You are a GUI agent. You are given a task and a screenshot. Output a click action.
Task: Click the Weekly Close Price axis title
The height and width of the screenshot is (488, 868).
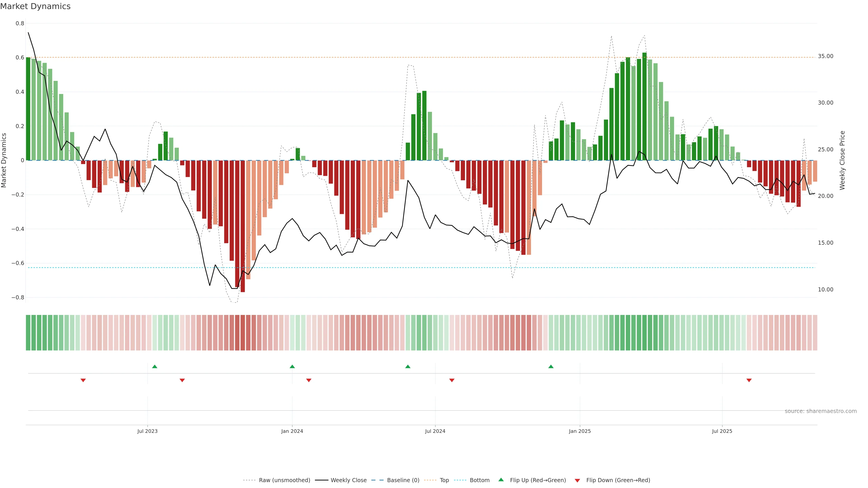[842, 160]
